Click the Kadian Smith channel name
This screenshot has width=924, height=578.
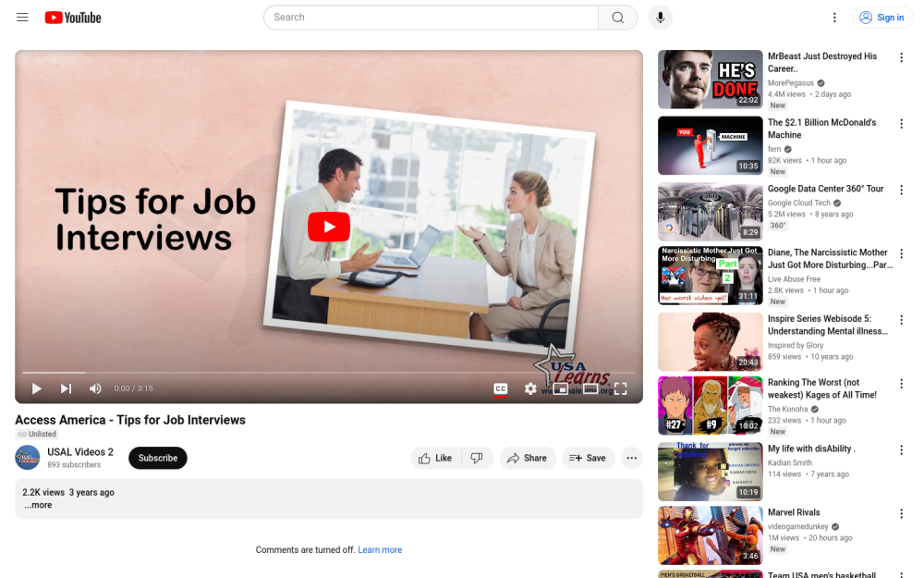pos(790,463)
